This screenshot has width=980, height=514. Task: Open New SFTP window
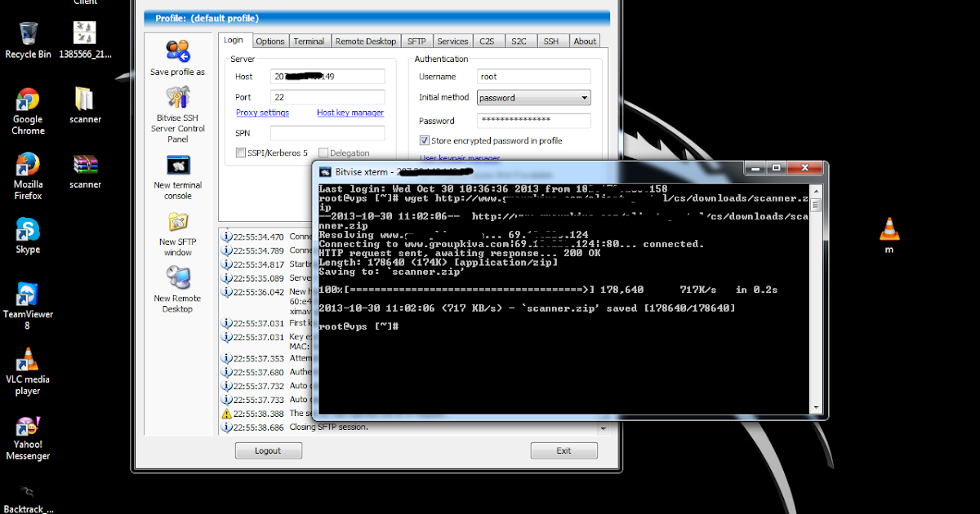(x=178, y=235)
